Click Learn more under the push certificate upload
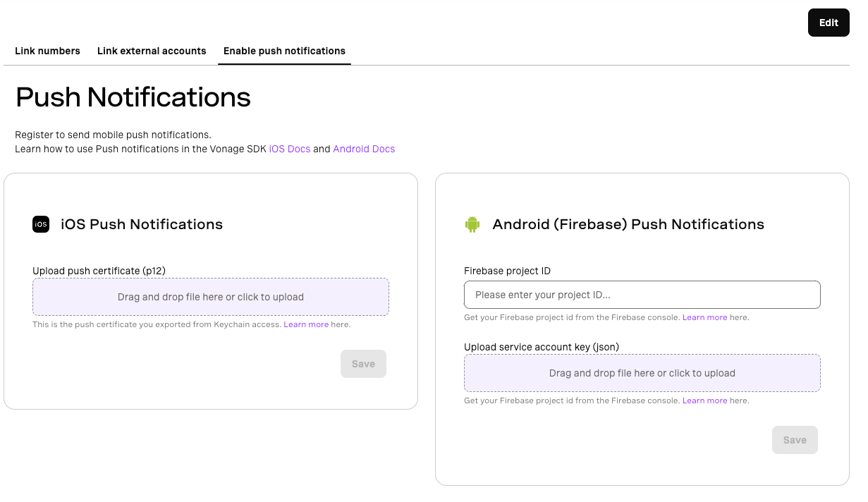This screenshot has height=502, width=868. 306,324
